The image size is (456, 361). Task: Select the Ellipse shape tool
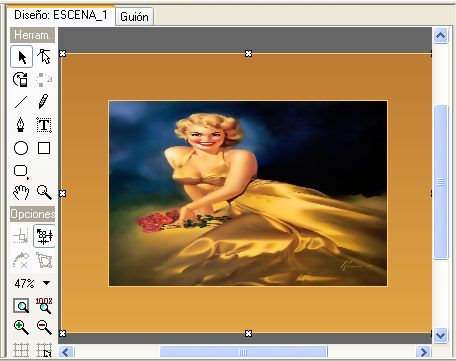click(x=21, y=148)
